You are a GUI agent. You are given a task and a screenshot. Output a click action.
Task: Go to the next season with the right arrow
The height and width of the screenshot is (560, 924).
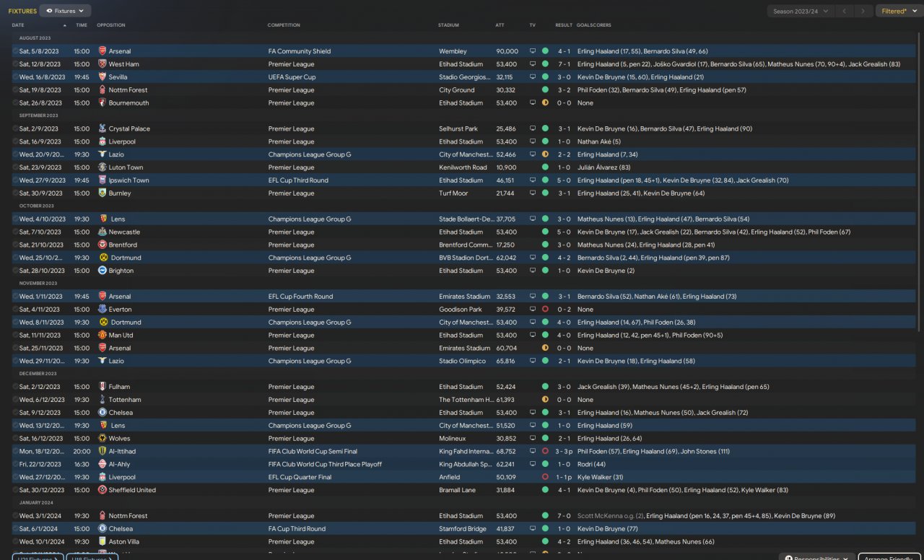[x=863, y=11]
